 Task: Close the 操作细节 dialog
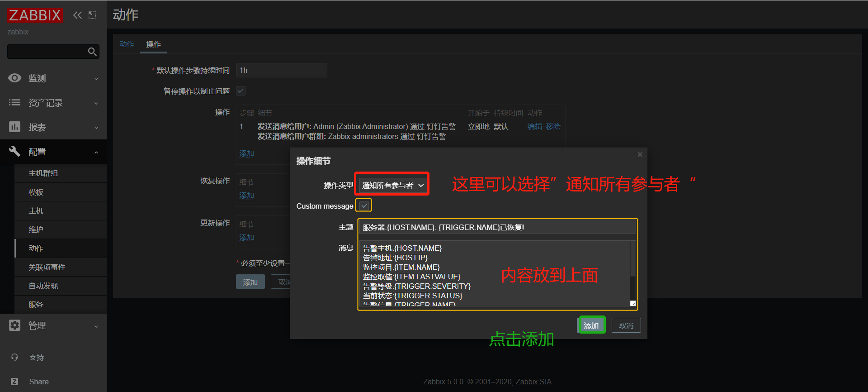[x=640, y=155]
